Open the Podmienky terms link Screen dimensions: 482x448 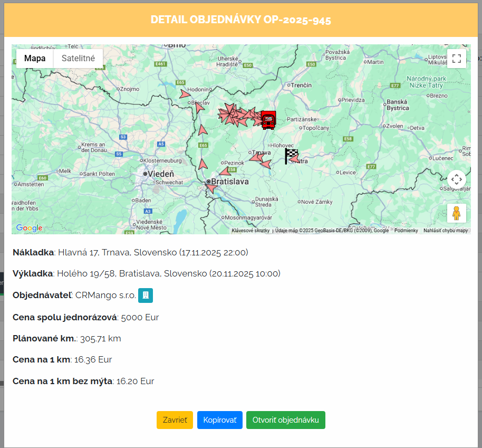(x=406, y=231)
